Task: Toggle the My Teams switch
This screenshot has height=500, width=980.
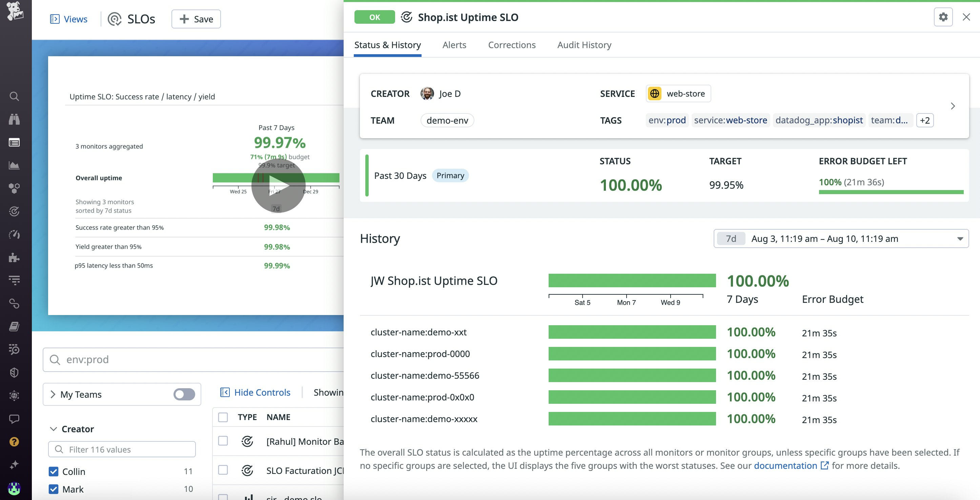Action: pyautogui.click(x=184, y=394)
